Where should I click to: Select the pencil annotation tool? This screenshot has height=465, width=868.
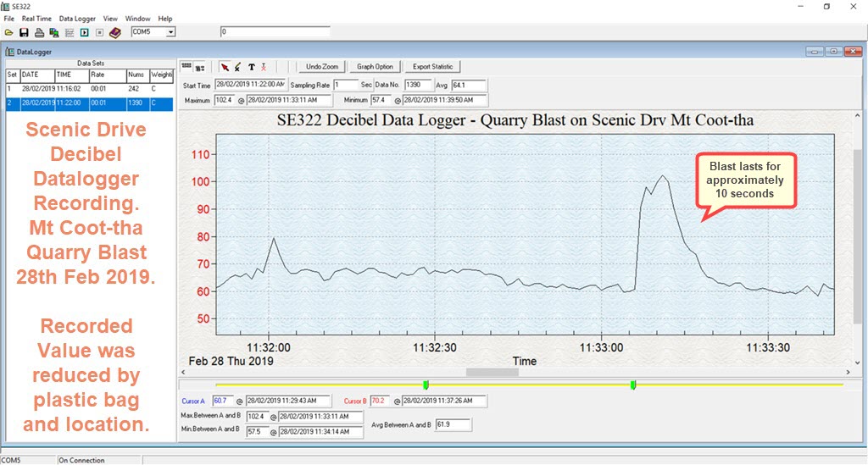[237, 67]
